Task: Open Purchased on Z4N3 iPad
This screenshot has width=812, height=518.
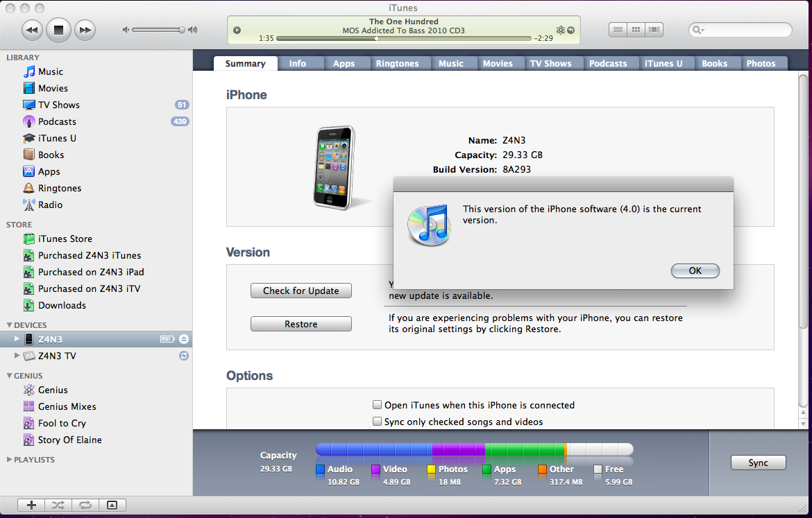Action: click(x=91, y=272)
